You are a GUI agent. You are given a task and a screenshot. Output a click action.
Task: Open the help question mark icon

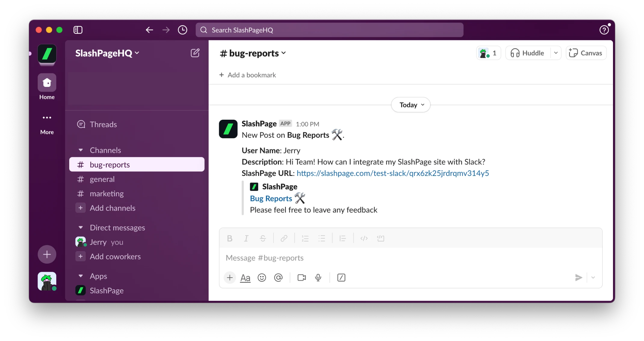click(x=604, y=30)
